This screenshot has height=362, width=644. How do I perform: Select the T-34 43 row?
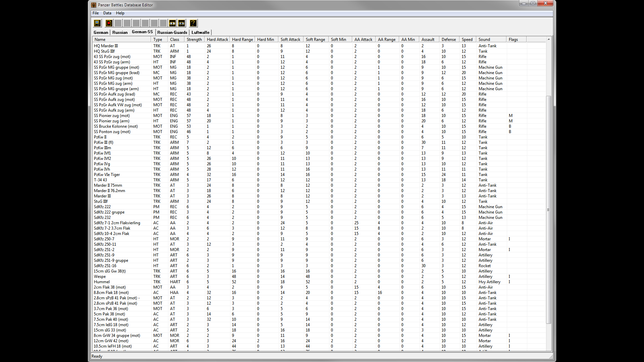pyautogui.click(x=319, y=180)
